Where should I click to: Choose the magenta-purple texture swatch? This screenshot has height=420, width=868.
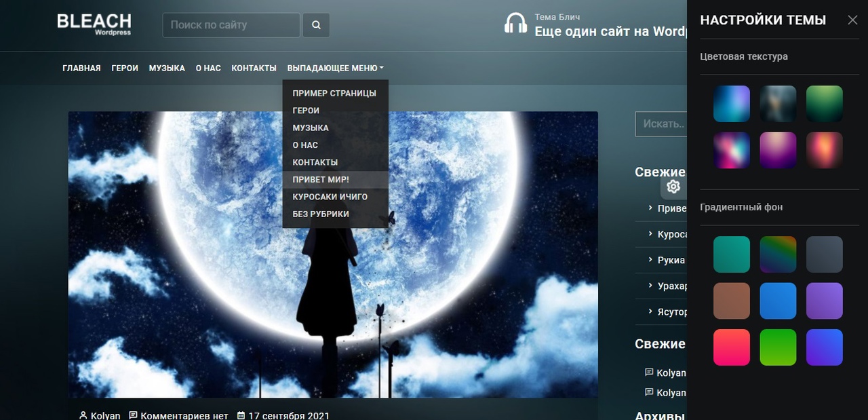[x=778, y=150]
